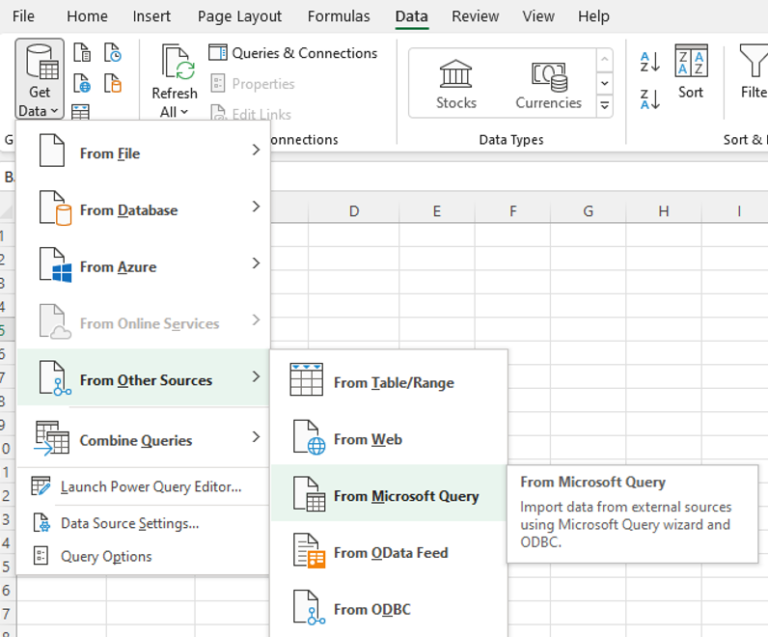Open Query Options
Screen dimensions: 768x637
pos(143,556)
